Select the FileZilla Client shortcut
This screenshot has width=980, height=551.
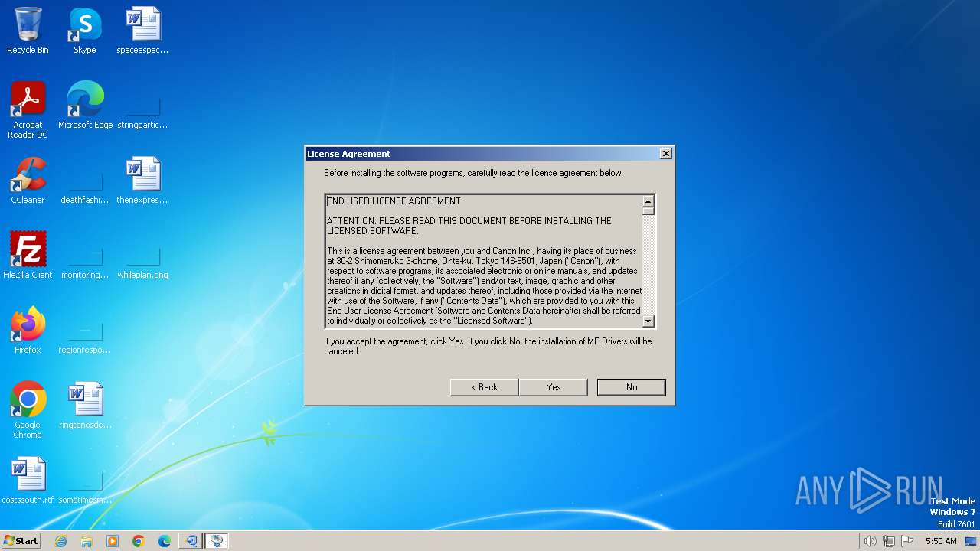click(28, 256)
